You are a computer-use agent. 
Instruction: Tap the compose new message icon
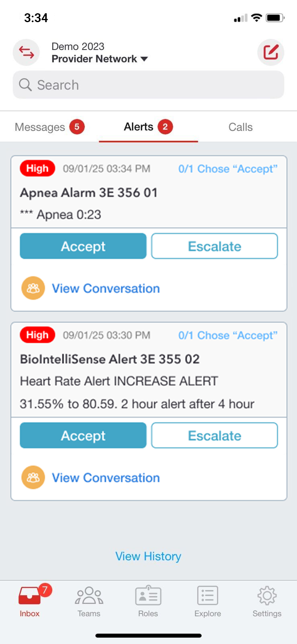click(270, 52)
